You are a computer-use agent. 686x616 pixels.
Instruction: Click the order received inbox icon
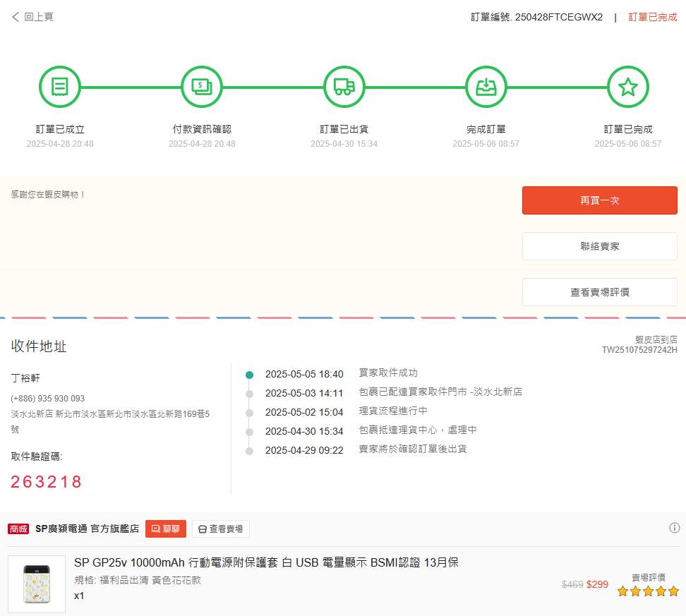click(x=486, y=87)
